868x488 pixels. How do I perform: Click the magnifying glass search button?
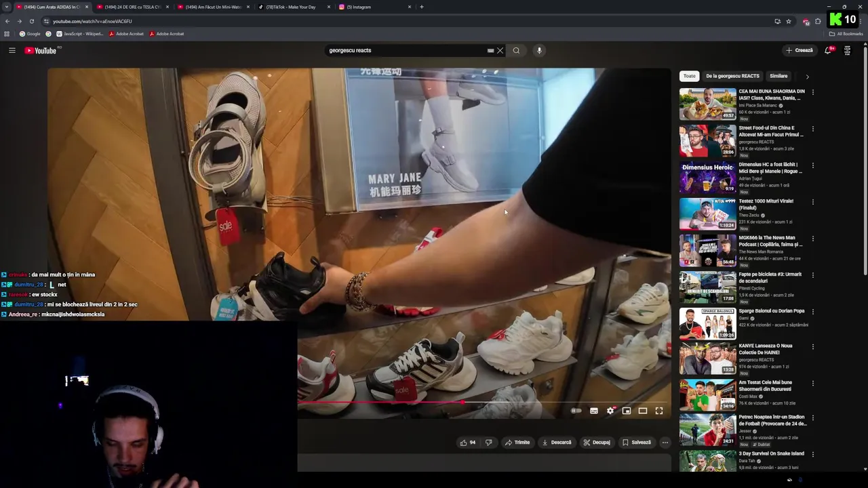[516, 50]
